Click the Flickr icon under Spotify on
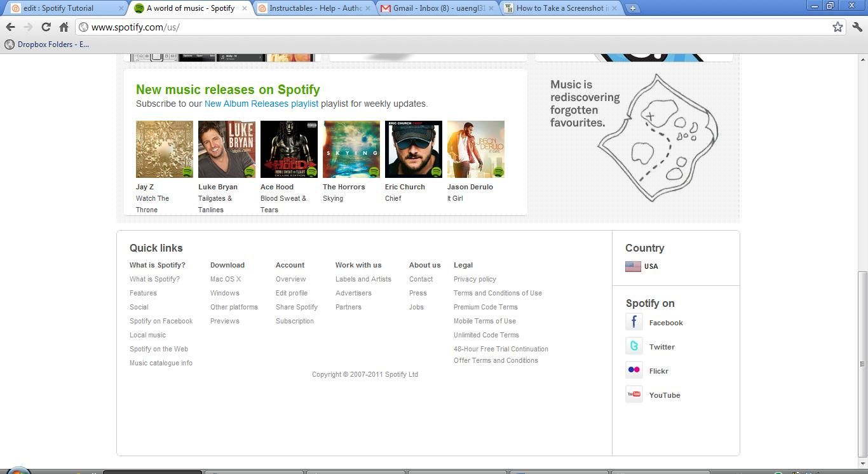 [634, 369]
